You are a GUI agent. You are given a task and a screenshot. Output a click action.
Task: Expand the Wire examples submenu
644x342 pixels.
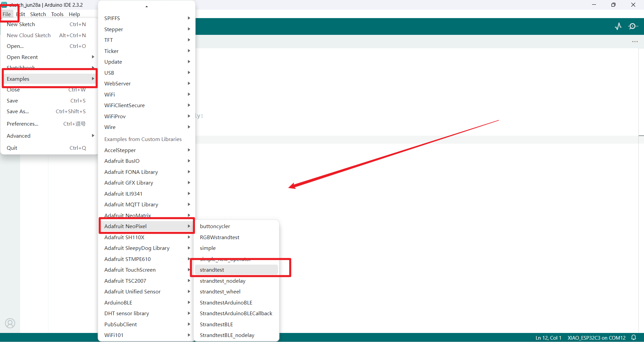coord(147,127)
